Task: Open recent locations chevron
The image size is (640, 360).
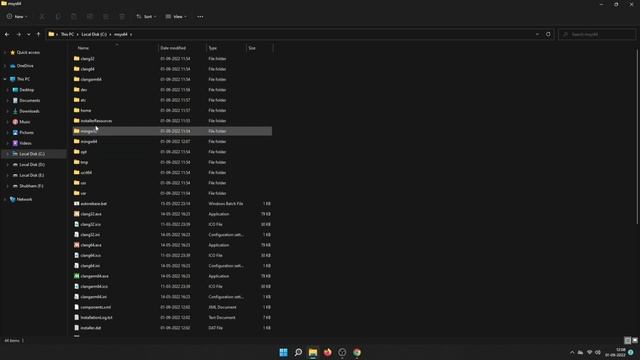Action: coord(29,34)
